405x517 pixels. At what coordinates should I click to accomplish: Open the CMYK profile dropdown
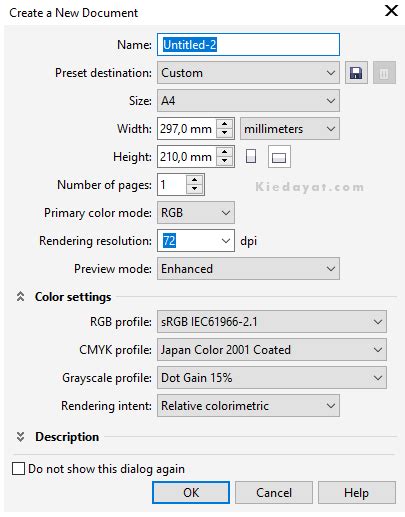coord(272,350)
